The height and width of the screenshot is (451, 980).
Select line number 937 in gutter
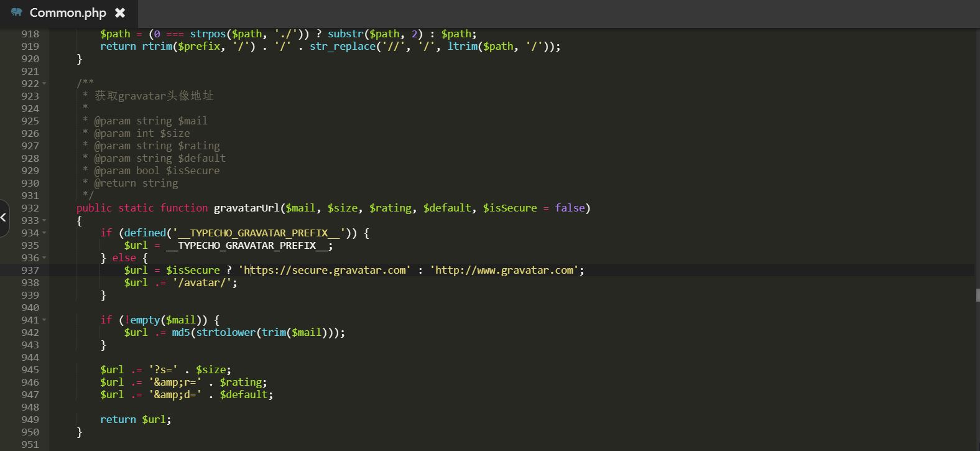[30, 270]
